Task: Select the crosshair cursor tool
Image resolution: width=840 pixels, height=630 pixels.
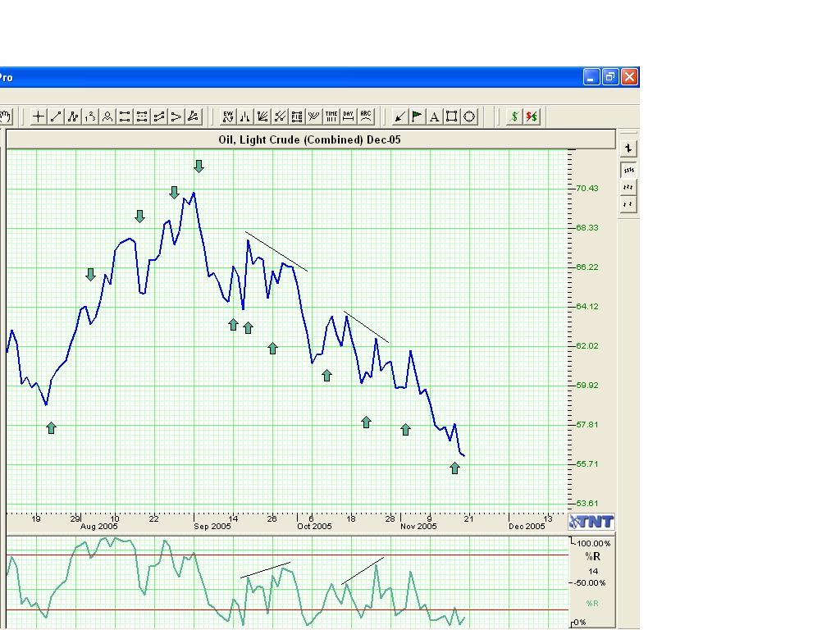Action: [39, 116]
